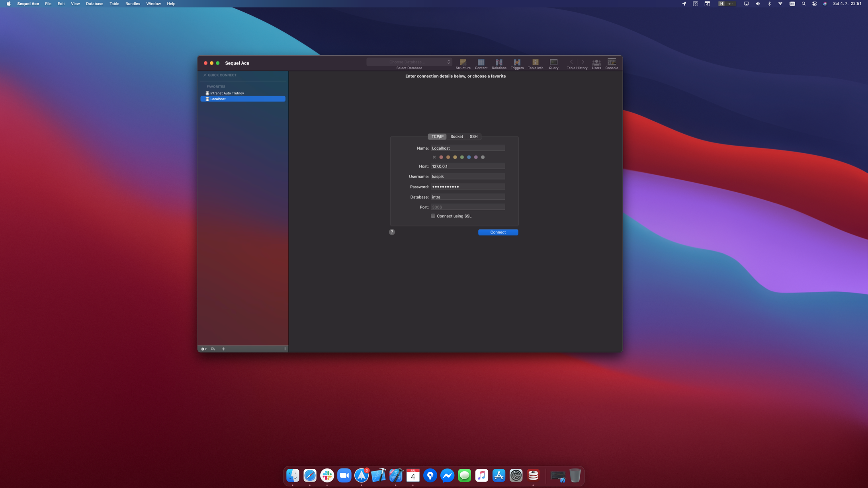Viewport: 868px width, 488px height.
Task: Clear the favorite color with X icon
Action: tap(434, 157)
